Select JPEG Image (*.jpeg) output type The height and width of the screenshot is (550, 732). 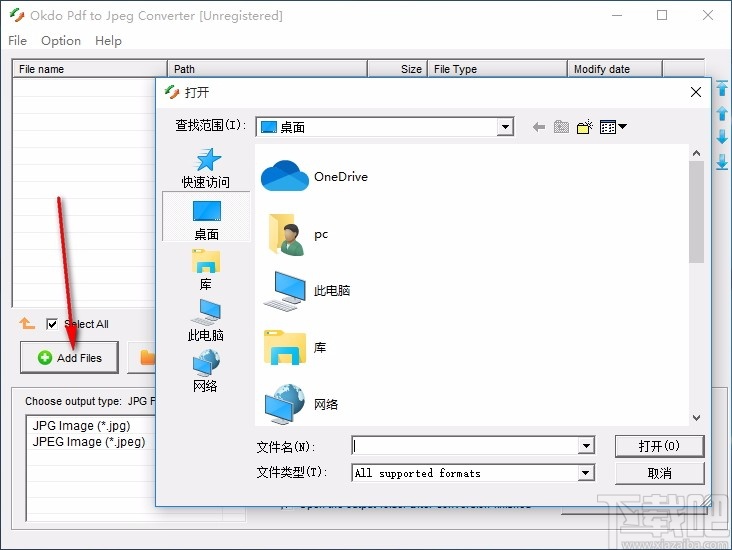point(89,442)
